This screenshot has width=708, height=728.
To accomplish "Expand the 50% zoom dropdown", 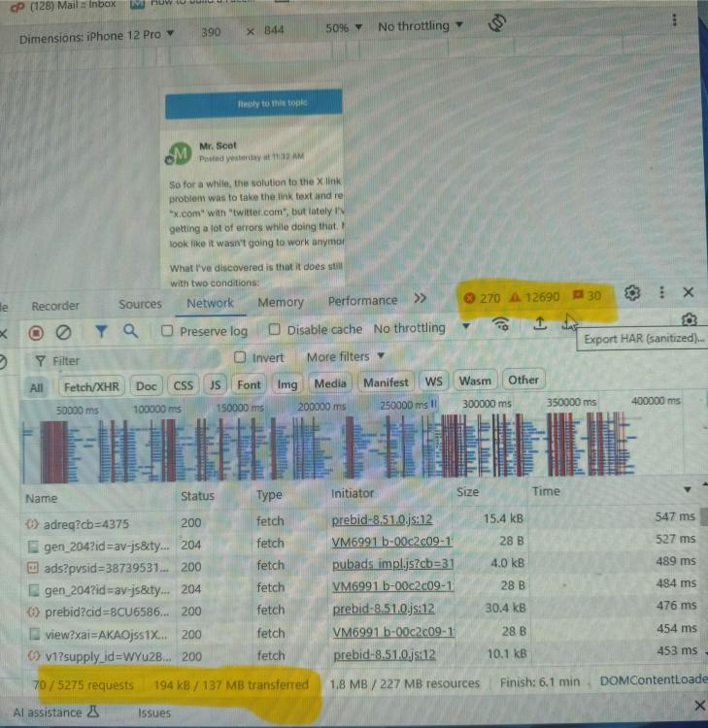I will coord(344,28).
